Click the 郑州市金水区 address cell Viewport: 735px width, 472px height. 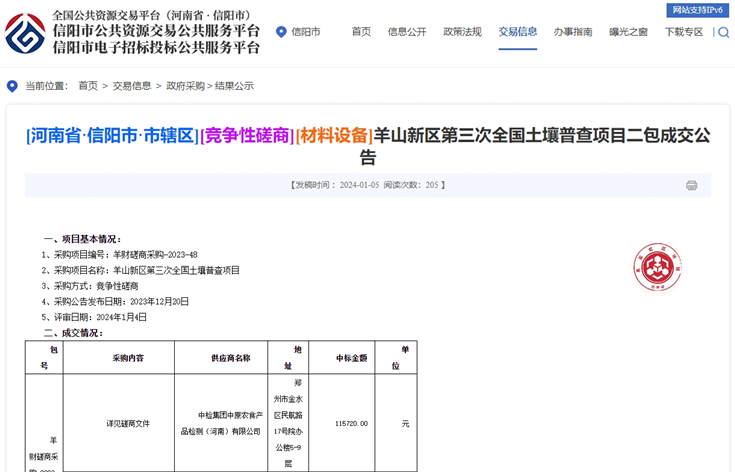pyautogui.click(x=288, y=423)
